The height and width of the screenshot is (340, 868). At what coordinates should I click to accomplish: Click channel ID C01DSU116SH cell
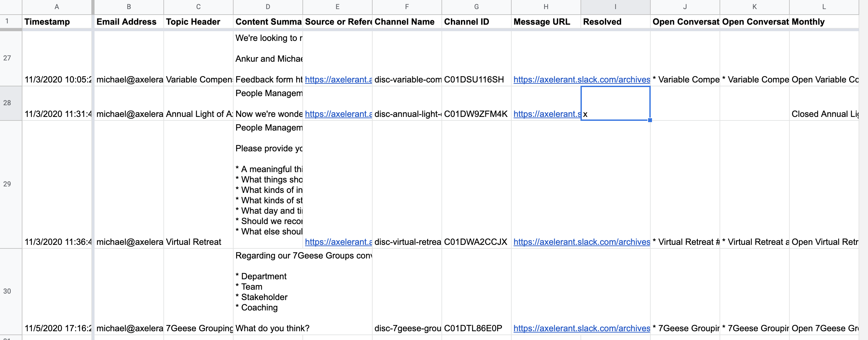pyautogui.click(x=477, y=59)
